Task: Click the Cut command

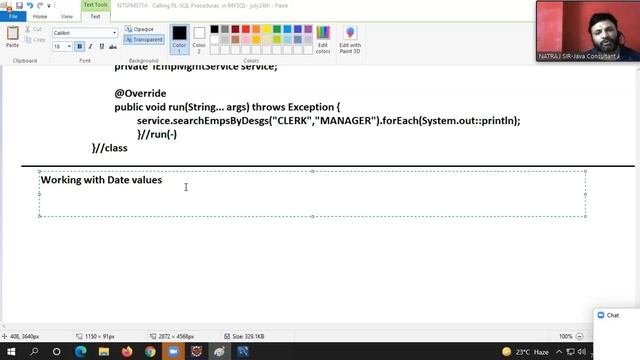Action: 33,29
